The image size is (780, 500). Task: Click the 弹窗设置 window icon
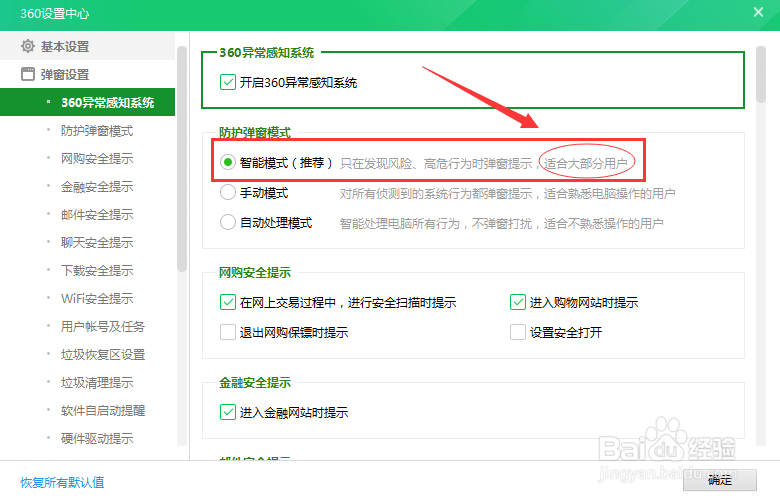pos(28,74)
